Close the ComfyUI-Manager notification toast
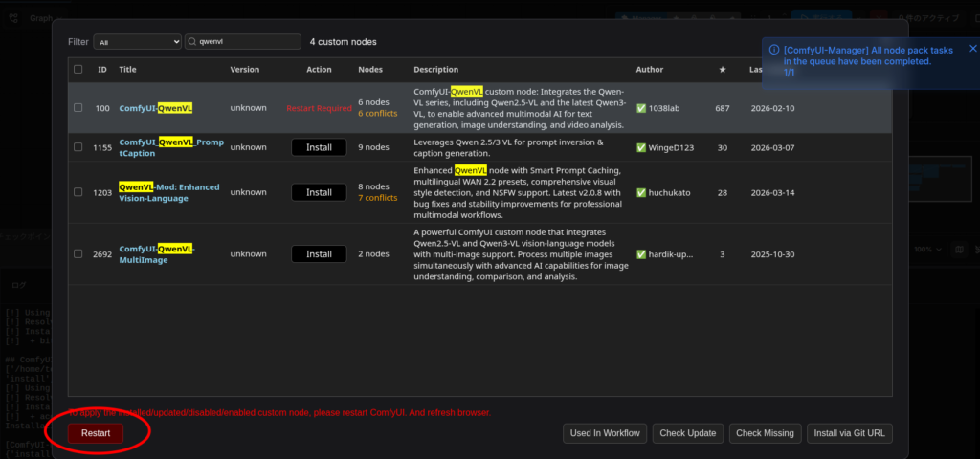The width and height of the screenshot is (980, 459). 970,50
